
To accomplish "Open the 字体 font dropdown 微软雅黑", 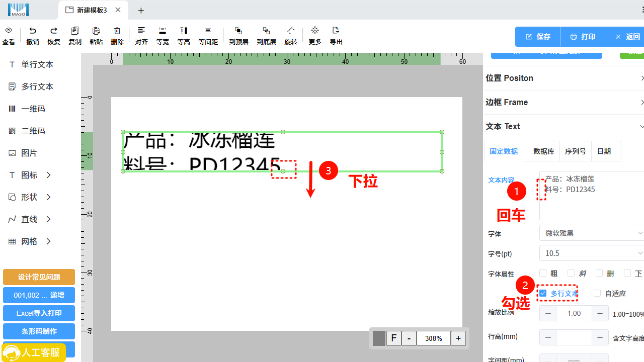I will (592, 233).
